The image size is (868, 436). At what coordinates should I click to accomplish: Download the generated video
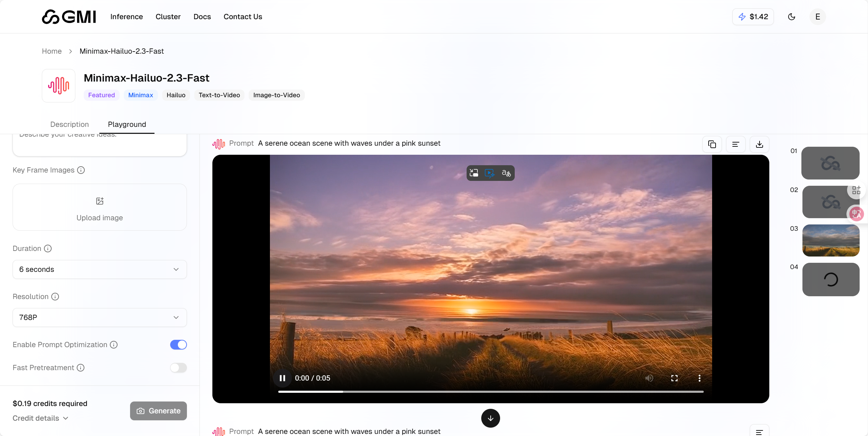coord(759,144)
